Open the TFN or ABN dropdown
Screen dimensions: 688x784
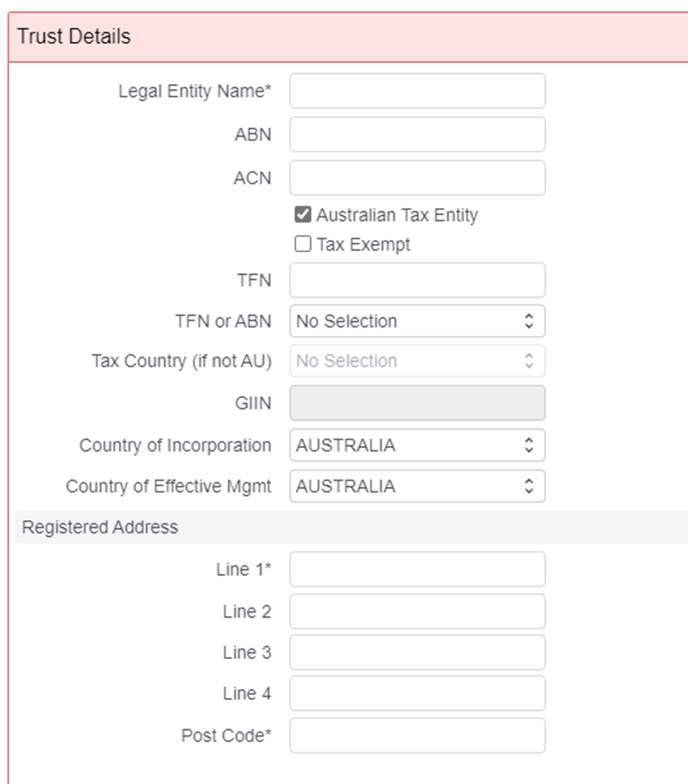click(x=418, y=321)
